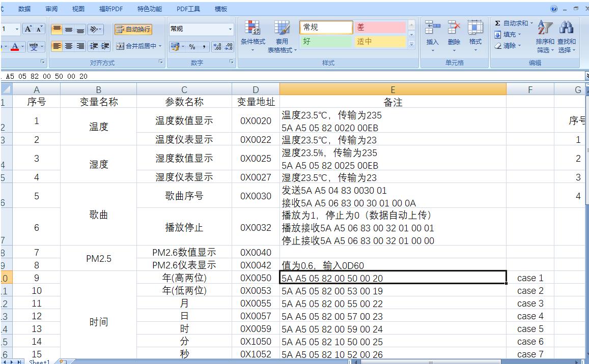Apply the red font color A button
The image size is (589, 364).
(x=15, y=47)
